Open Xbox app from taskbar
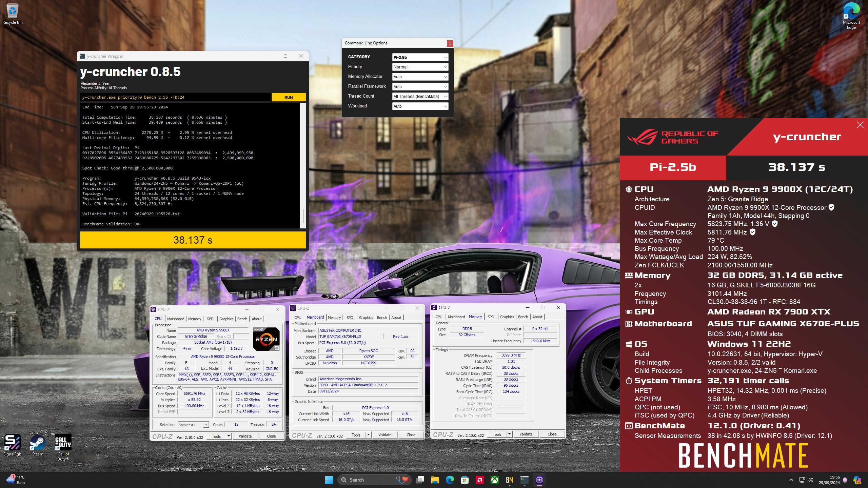The image size is (868, 488). click(x=495, y=480)
